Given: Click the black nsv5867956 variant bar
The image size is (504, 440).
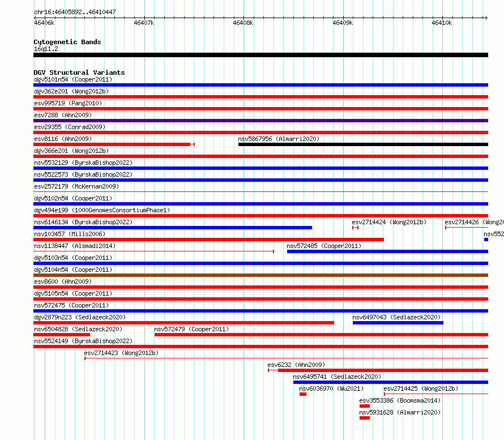Looking at the screenshot, I should point(363,144).
